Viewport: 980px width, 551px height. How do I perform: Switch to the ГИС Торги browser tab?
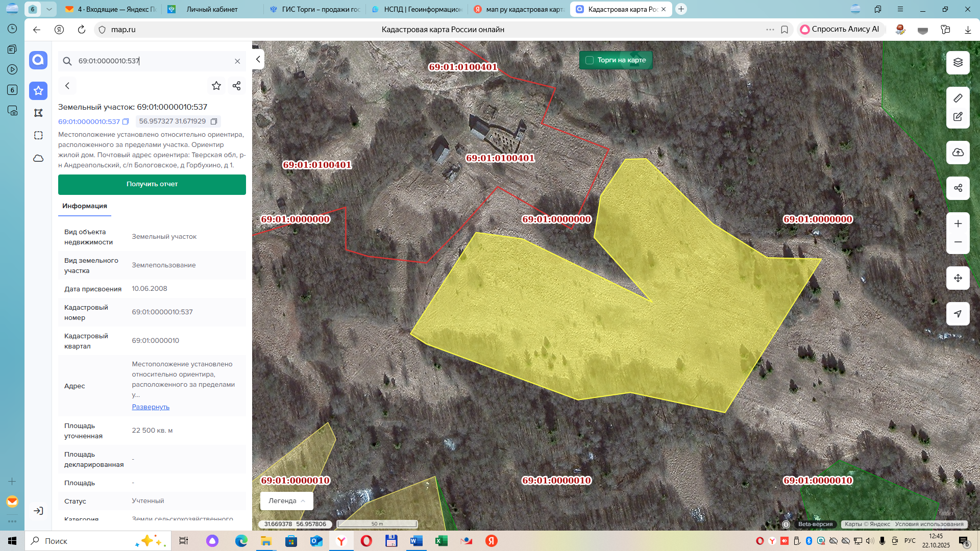click(315, 9)
